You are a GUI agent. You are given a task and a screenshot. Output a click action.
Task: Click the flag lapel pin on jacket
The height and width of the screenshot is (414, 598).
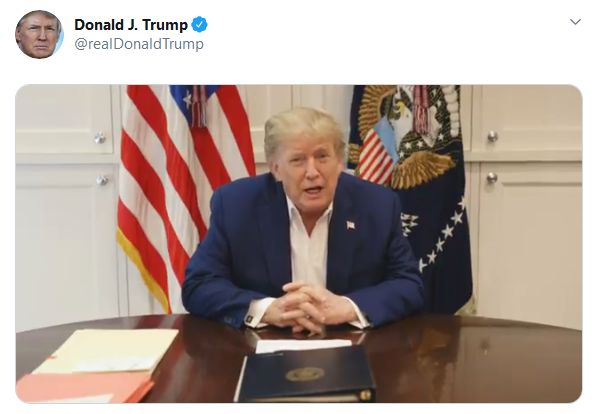350,225
